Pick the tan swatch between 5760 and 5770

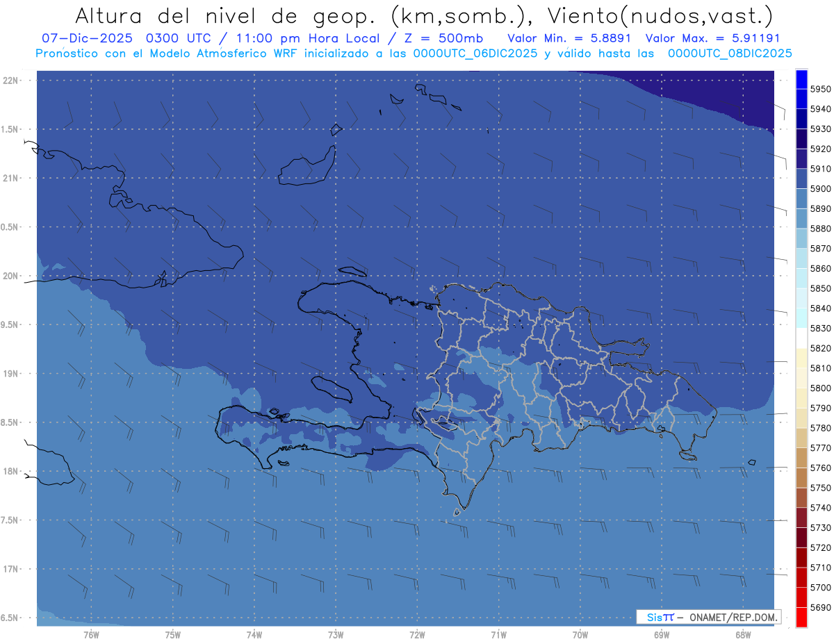(x=801, y=458)
